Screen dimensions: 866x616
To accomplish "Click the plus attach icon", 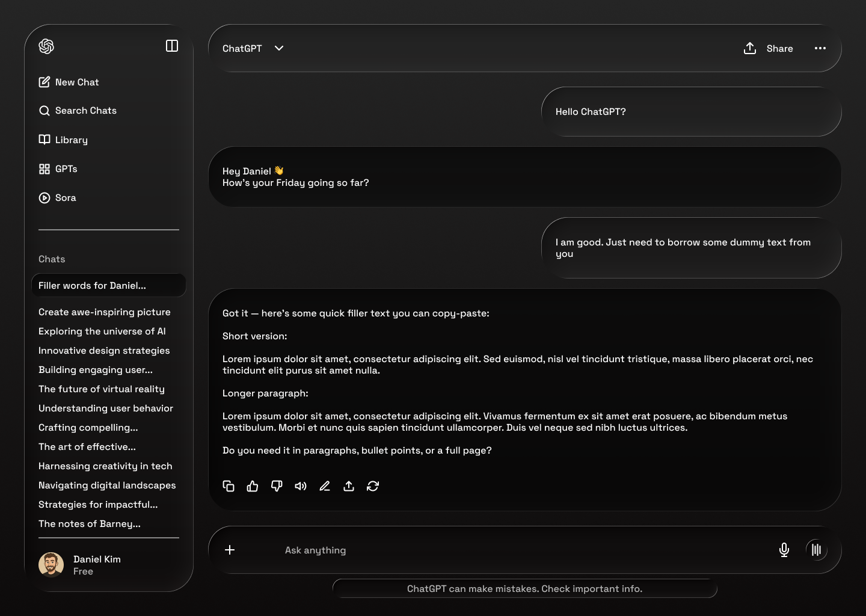I will coord(230,550).
